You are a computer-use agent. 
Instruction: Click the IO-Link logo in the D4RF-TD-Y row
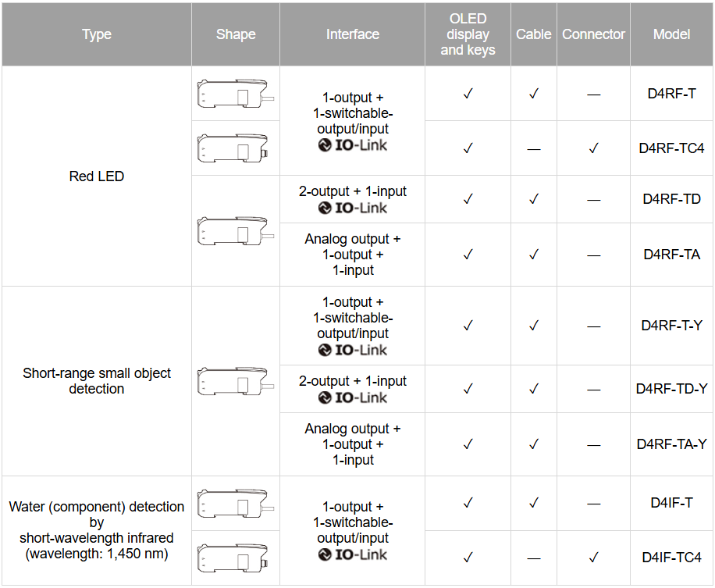[352, 397]
